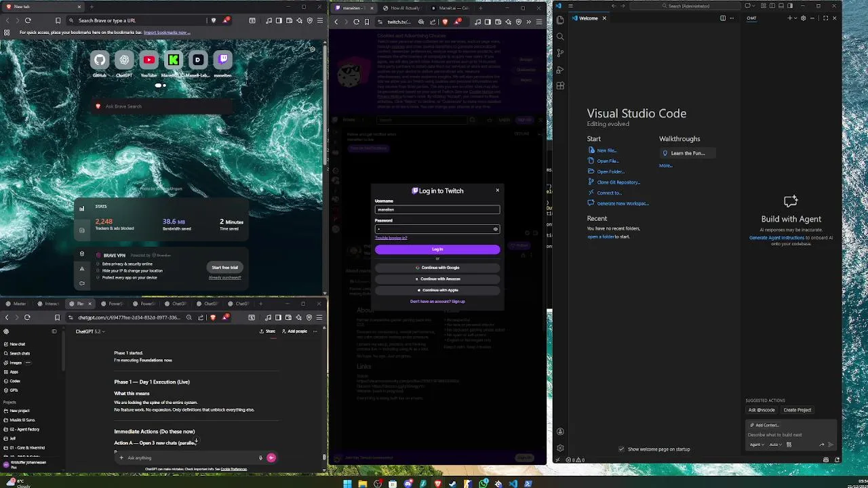
Task: Click Continue with Google on Twitch login
Action: pyautogui.click(x=437, y=268)
